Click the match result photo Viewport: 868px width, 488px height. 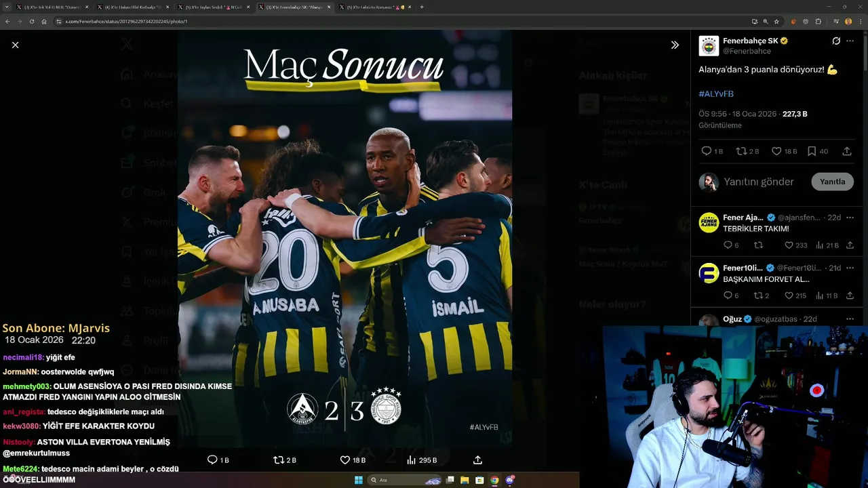click(344, 239)
